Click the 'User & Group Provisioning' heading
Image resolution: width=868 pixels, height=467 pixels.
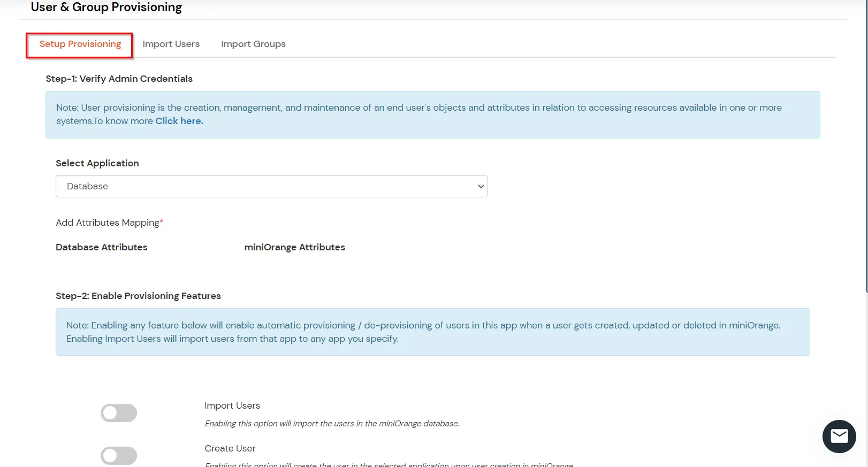click(106, 7)
